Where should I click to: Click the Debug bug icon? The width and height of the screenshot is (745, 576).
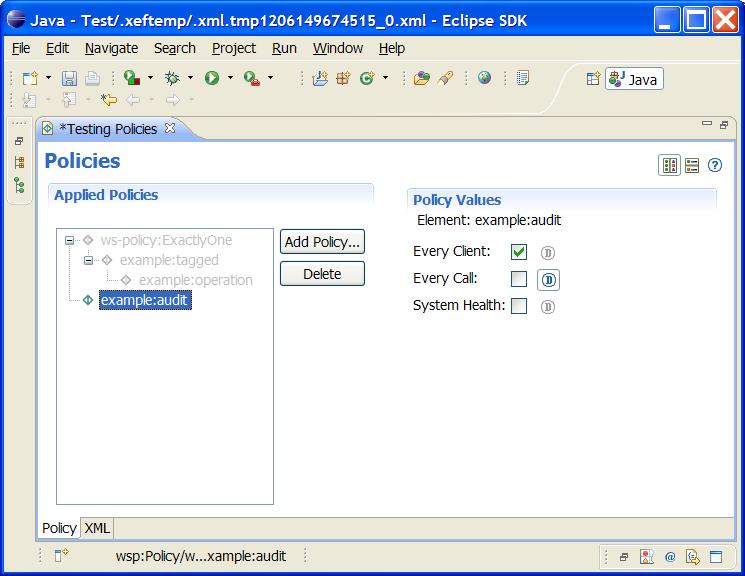[172, 78]
